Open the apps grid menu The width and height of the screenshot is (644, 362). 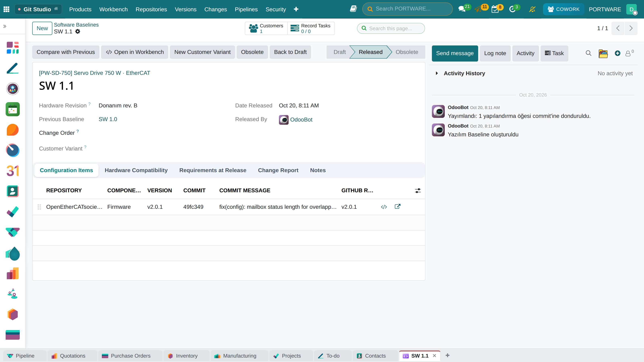coord(6,9)
